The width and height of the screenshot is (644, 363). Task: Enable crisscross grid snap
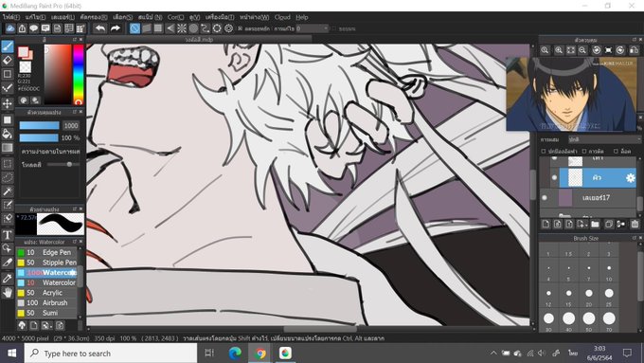[158, 28]
